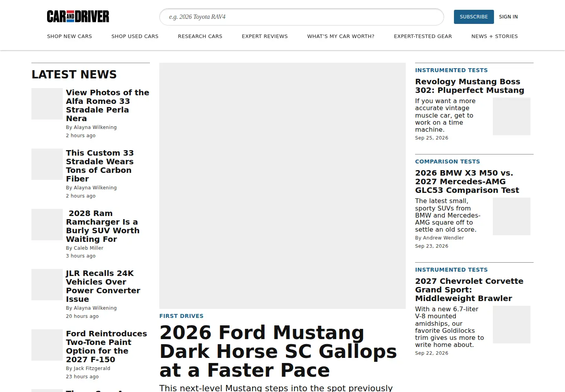This screenshot has width=565, height=392.
Task: Open 2027 Chevrolet Corvette Grand Sport article
Action: pyautogui.click(x=469, y=290)
